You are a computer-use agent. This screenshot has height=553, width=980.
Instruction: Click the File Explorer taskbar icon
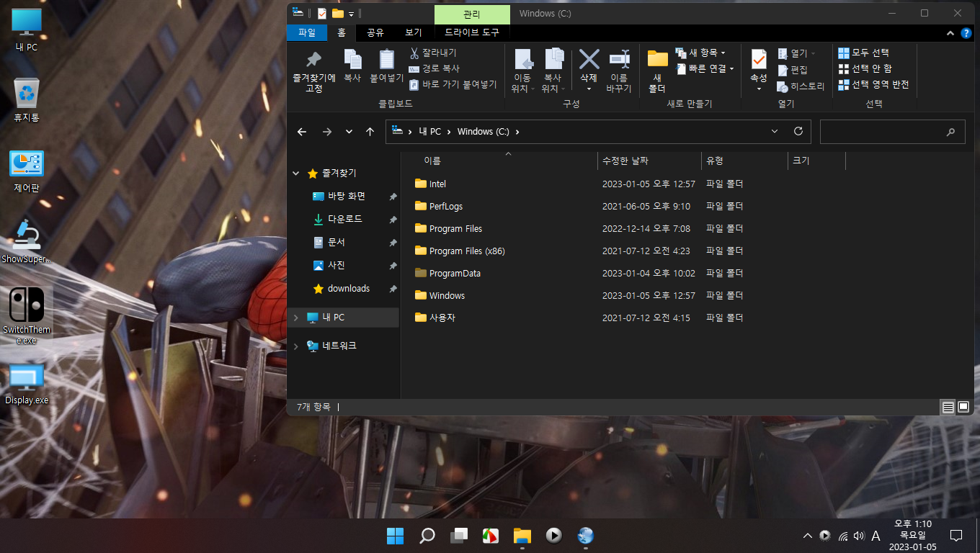pos(522,536)
